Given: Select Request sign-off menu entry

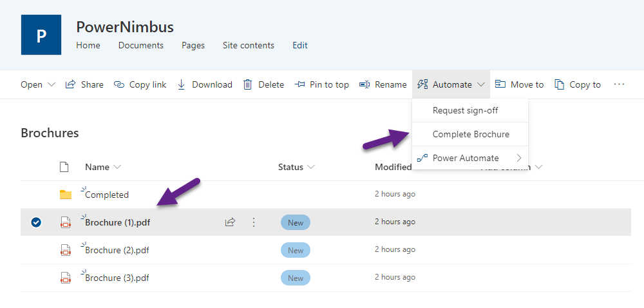Looking at the screenshot, I should point(465,110).
